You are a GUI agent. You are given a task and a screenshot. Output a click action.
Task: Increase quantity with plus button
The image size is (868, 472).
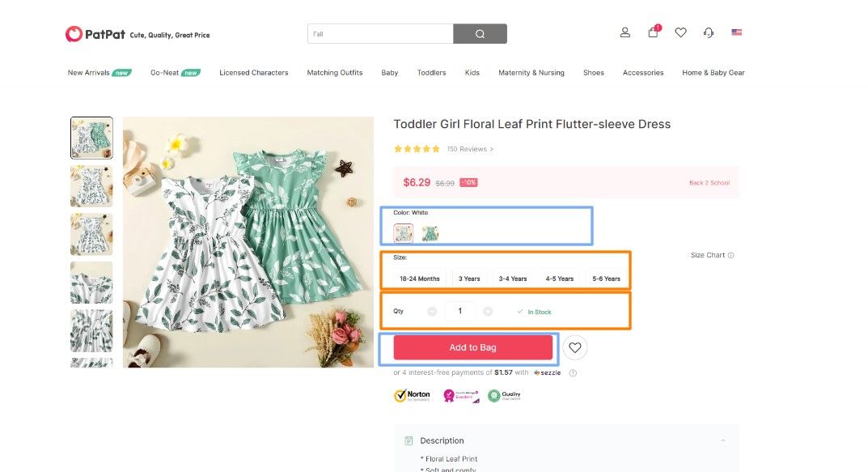click(488, 312)
